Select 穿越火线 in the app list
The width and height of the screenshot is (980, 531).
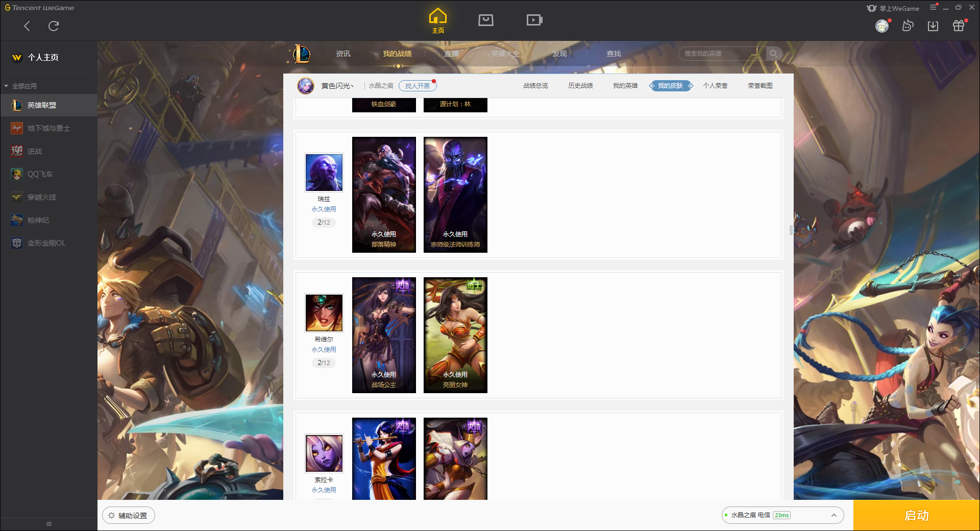48,197
